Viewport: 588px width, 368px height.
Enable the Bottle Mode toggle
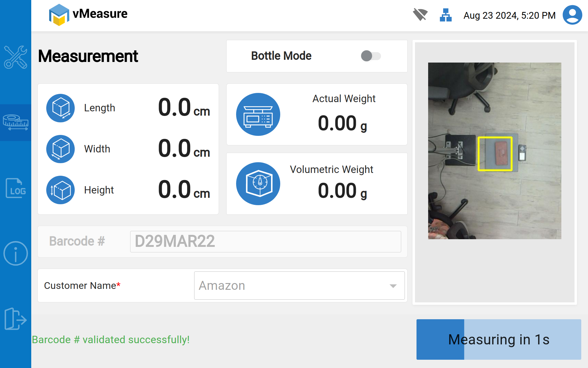[371, 56]
